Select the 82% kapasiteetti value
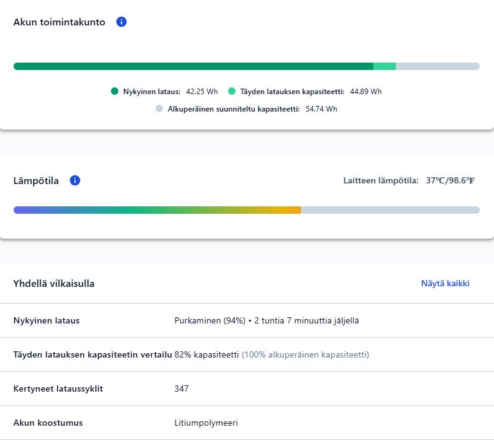Viewport: 494px width, 448px height. (206, 355)
